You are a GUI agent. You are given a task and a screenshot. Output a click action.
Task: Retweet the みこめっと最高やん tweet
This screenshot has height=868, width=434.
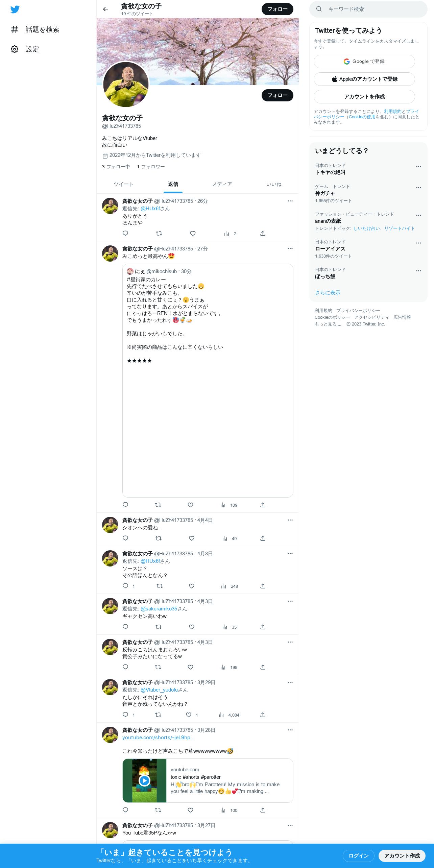coord(158,505)
